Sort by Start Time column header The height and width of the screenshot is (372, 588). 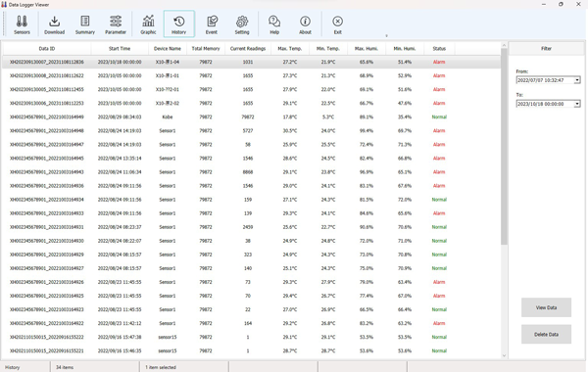(120, 48)
